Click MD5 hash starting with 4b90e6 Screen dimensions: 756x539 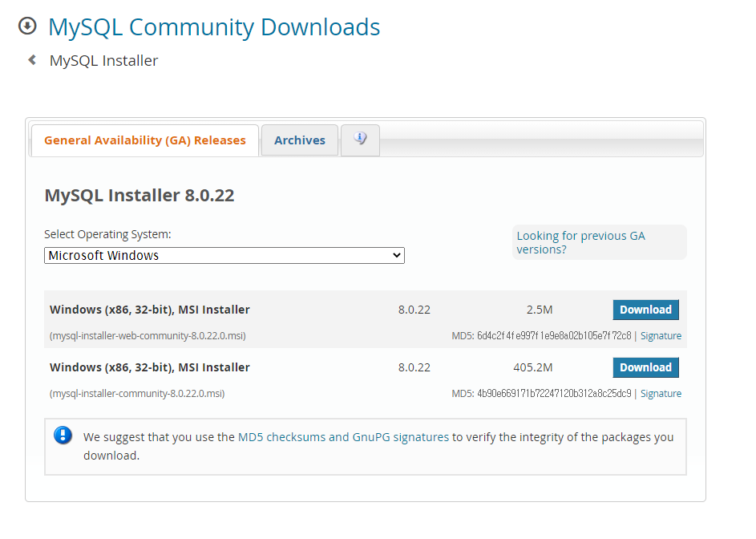coord(554,394)
